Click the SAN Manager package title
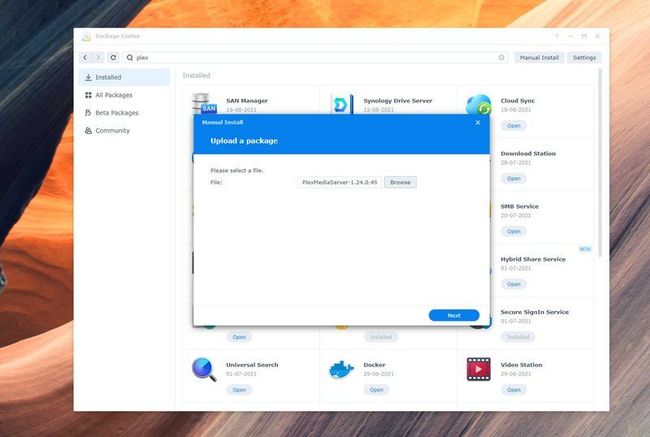The height and width of the screenshot is (437, 650). pos(247,101)
